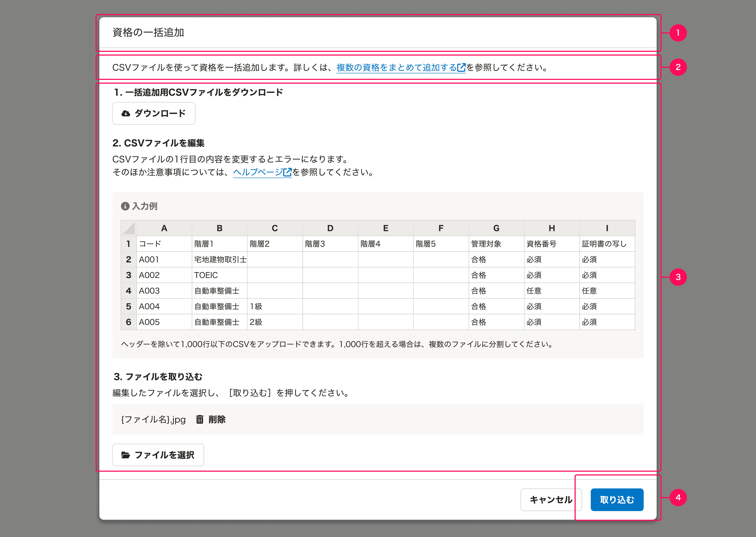
Task: Click the 入力例 label
Action: [x=144, y=206]
